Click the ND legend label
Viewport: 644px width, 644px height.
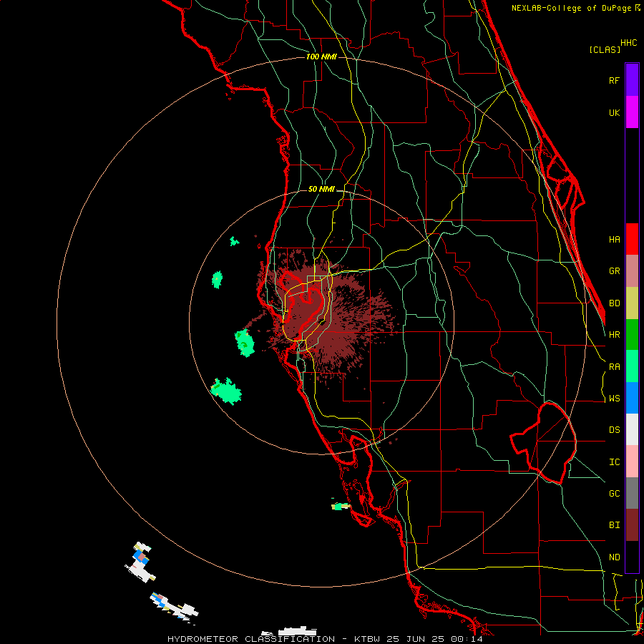(x=614, y=557)
